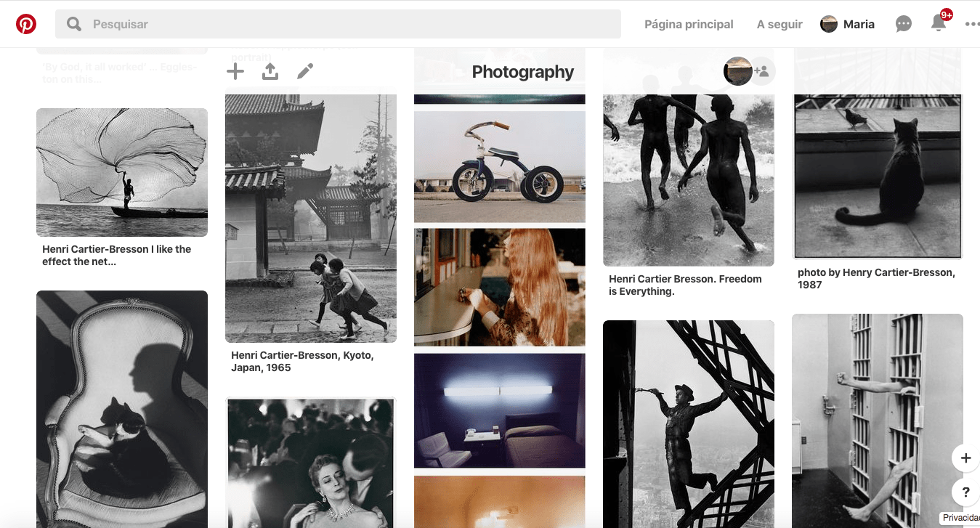Click the Privacidade link
This screenshot has height=528, width=980.
coord(960,518)
